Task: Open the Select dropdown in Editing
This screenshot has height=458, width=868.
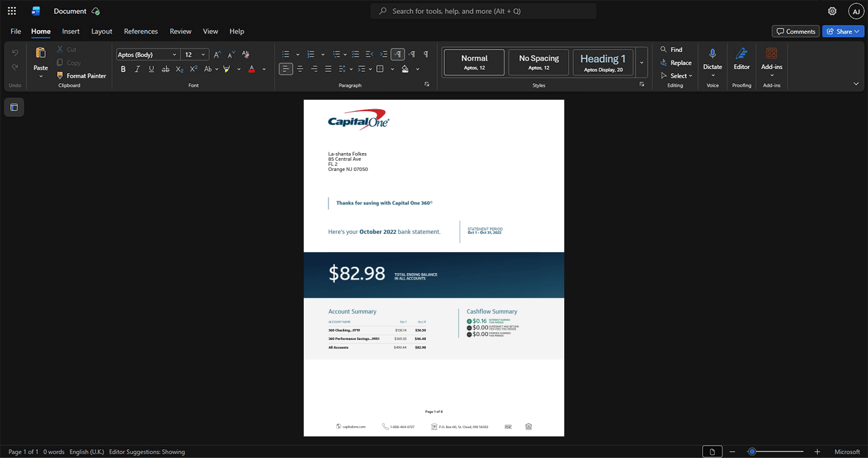Action: tap(677, 76)
